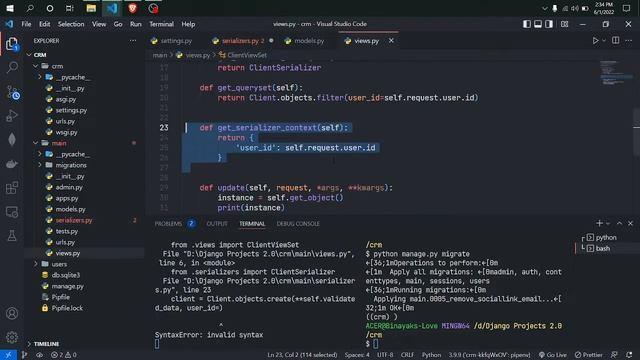This screenshot has width=640, height=360.
Task: Collapse the CRM root folder
Action: pyautogui.click(x=29, y=55)
